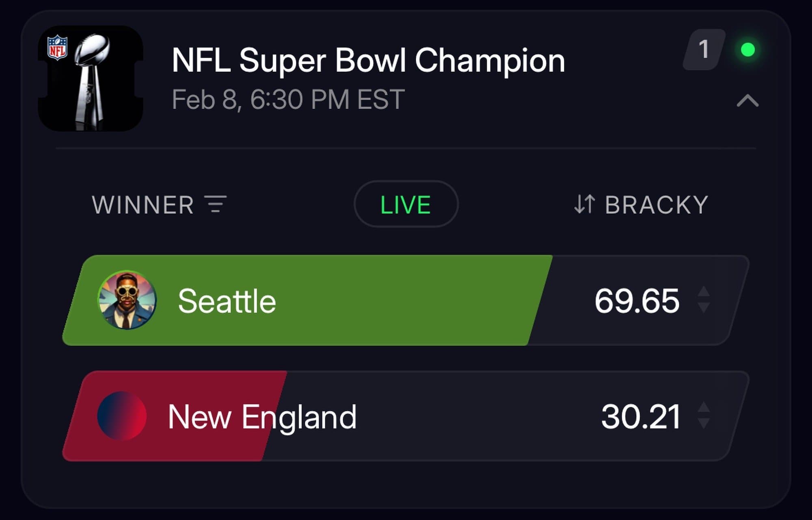Click the New England gradient circle icon
The width and height of the screenshot is (812, 520).
(x=121, y=416)
